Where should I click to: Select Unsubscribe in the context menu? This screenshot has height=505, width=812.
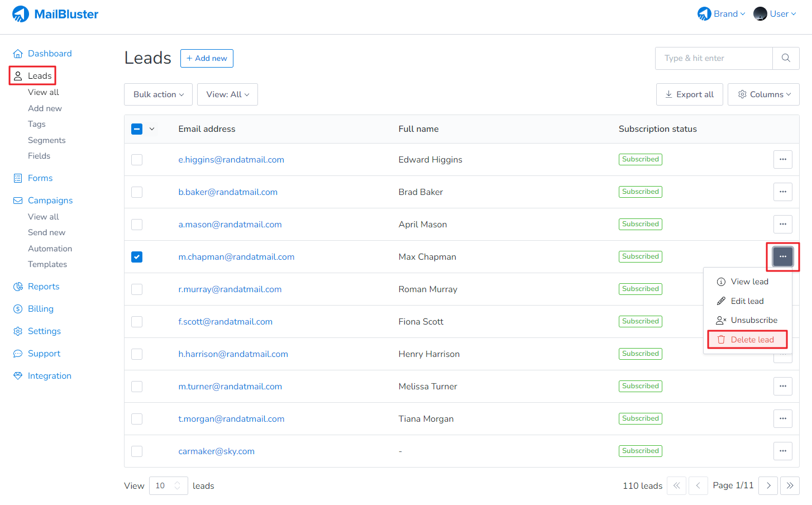point(747,320)
